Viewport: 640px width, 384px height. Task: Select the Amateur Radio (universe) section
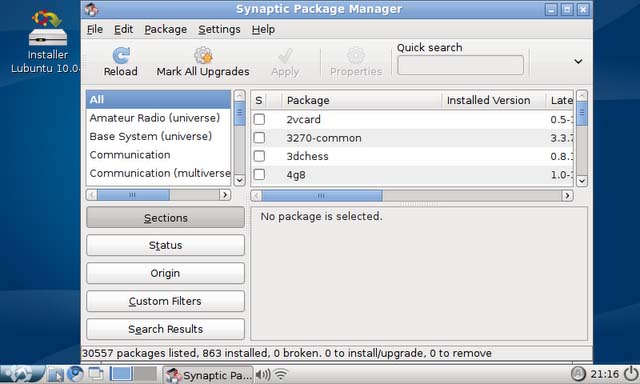click(158, 118)
